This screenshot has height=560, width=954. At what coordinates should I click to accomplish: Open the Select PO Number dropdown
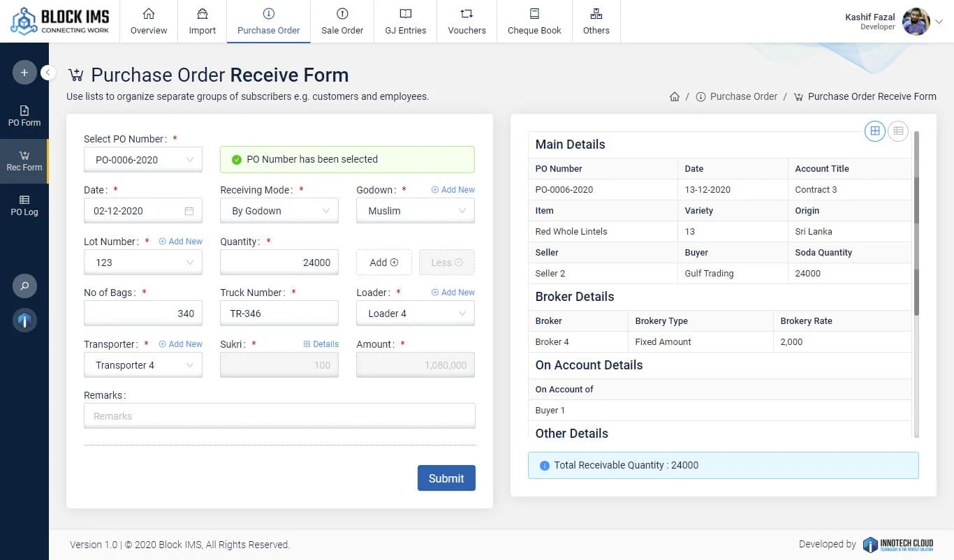tap(143, 160)
